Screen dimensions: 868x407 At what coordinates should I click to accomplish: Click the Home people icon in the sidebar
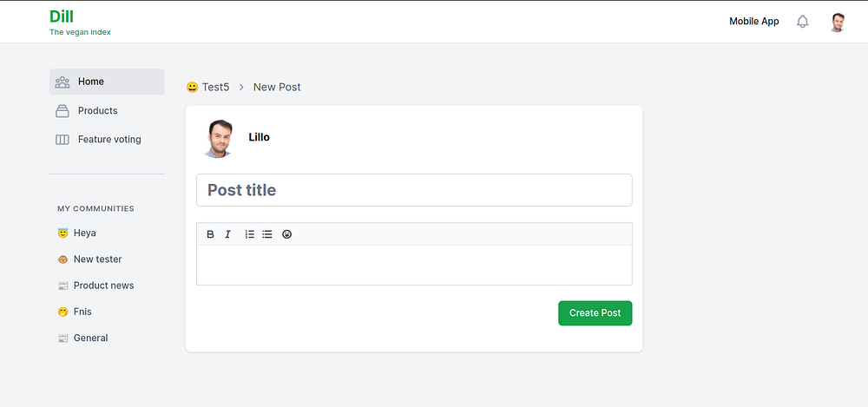click(62, 82)
